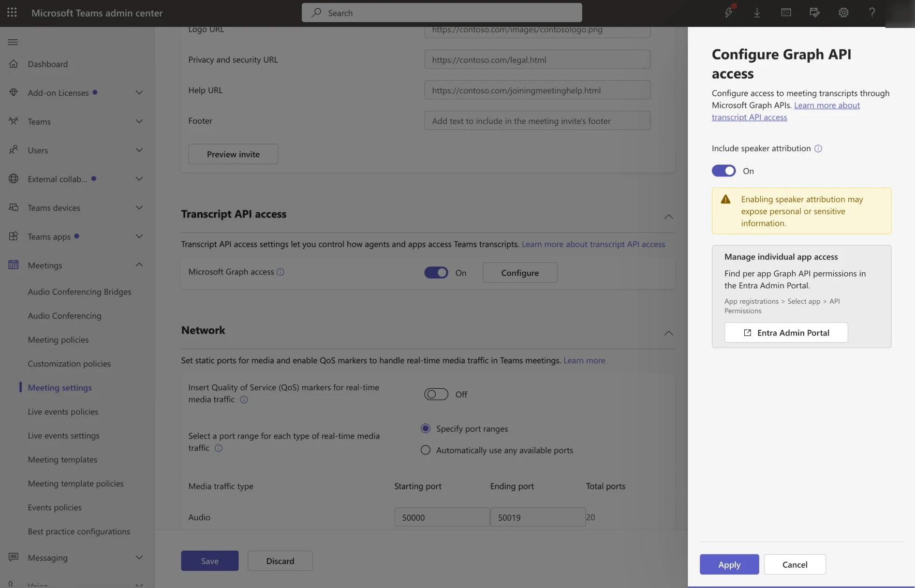Open Events policies page

pos(55,507)
